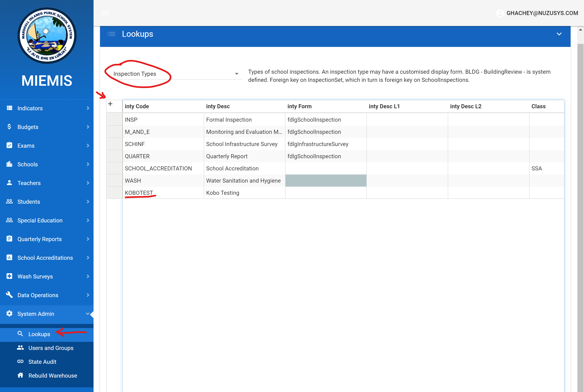Open the Inspection Types dropdown
This screenshot has width=584, height=392.
point(236,74)
